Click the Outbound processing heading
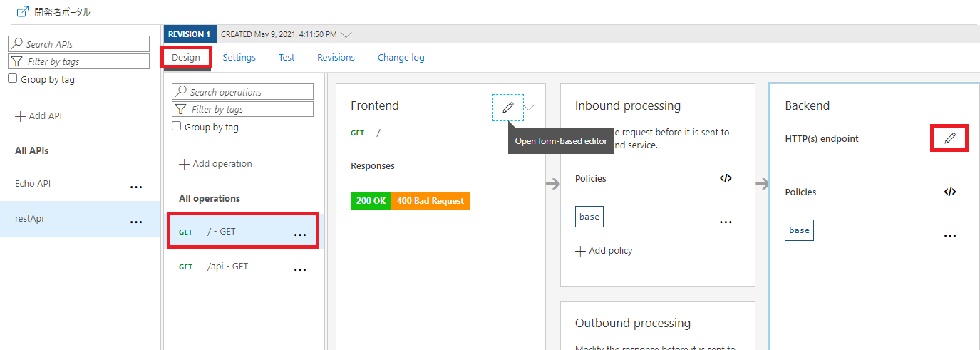980x350 pixels. tap(633, 323)
